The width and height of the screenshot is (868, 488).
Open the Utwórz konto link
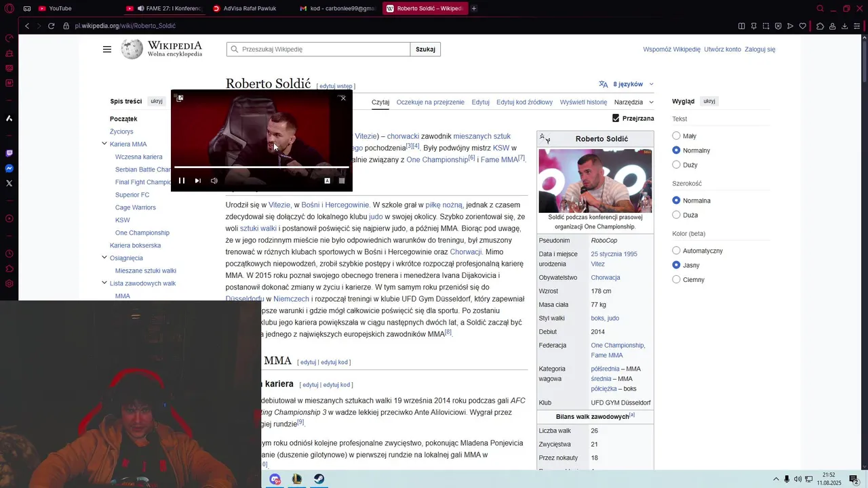pos(722,49)
